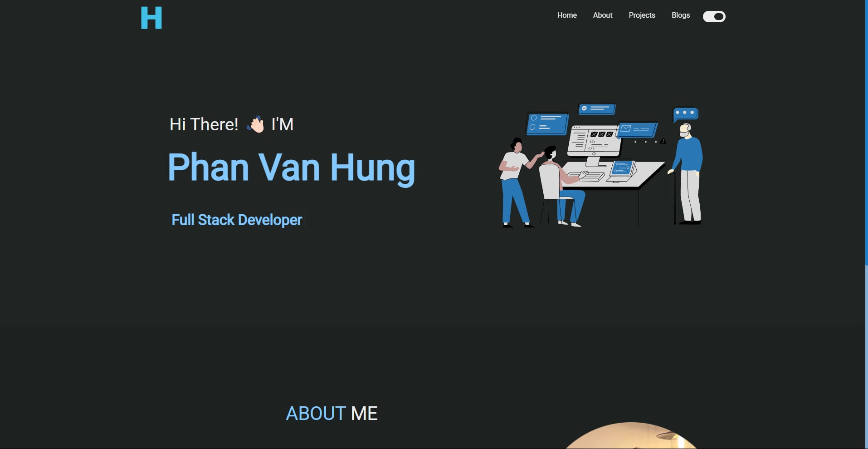Screen dimensions: 868x449
Task: Click the waving hand emoji
Action: pyautogui.click(x=255, y=124)
